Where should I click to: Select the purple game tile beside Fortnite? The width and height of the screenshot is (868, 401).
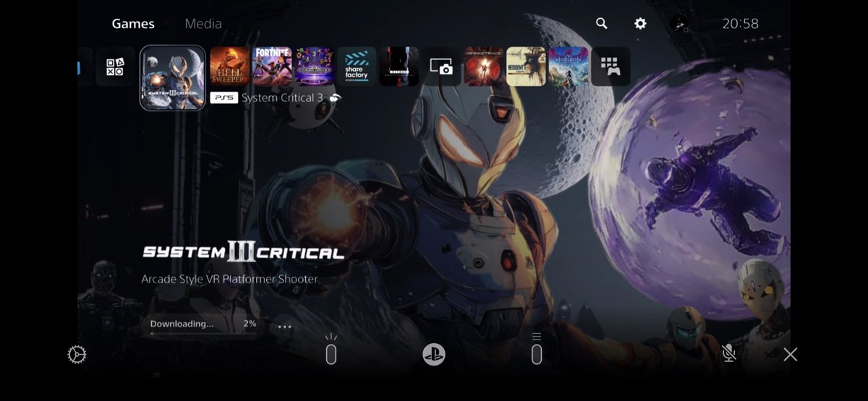coord(314,66)
